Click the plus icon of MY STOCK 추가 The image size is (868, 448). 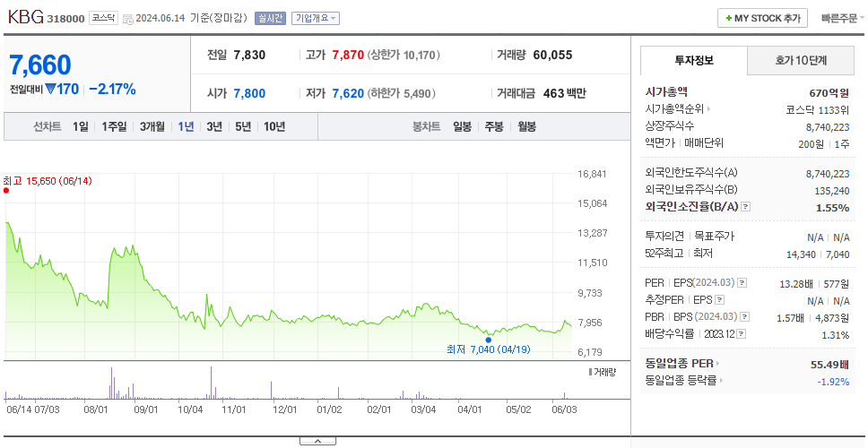tap(728, 18)
